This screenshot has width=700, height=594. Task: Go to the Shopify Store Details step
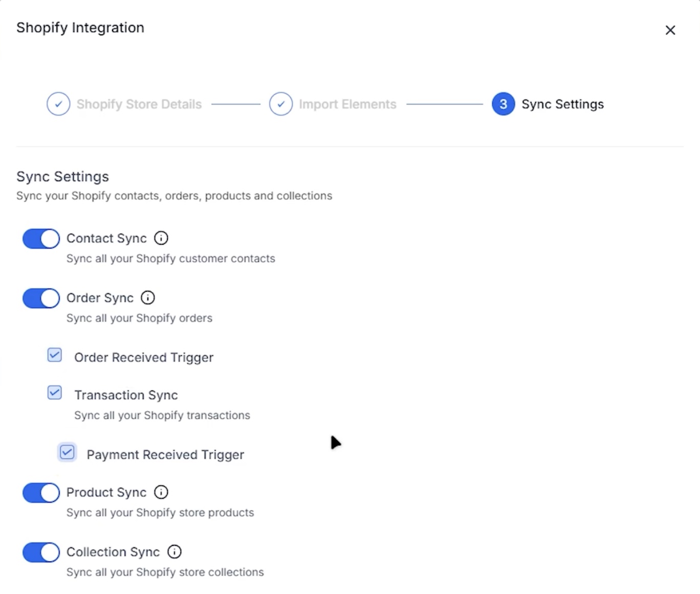click(x=139, y=104)
